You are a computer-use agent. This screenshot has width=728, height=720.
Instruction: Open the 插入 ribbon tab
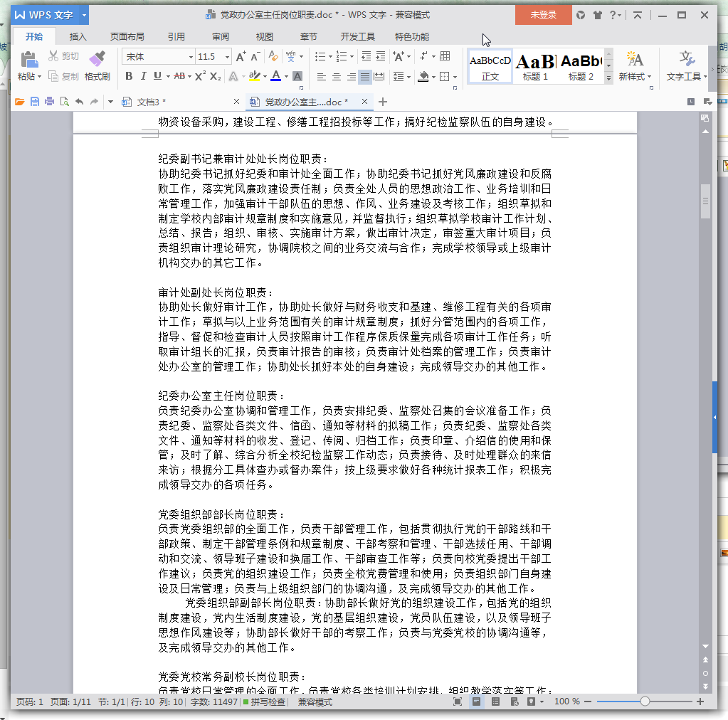(78, 37)
